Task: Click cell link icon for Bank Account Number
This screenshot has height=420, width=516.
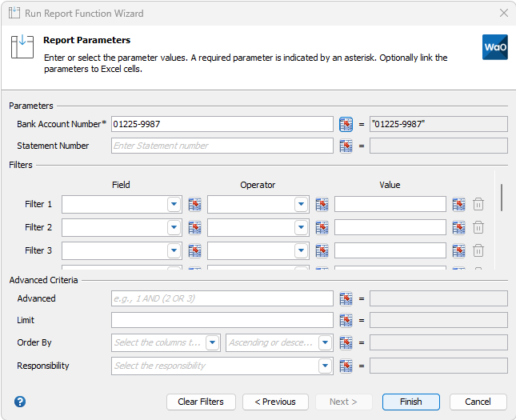Action: (x=346, y=124)
